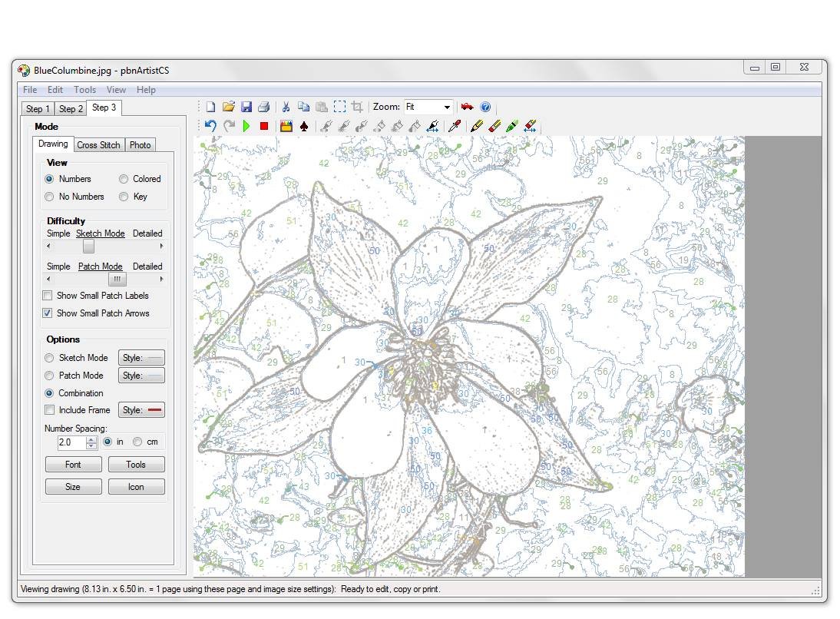
Task: Select the Crop tool icon
Action: pyautogui.click(x=357, y=107)
